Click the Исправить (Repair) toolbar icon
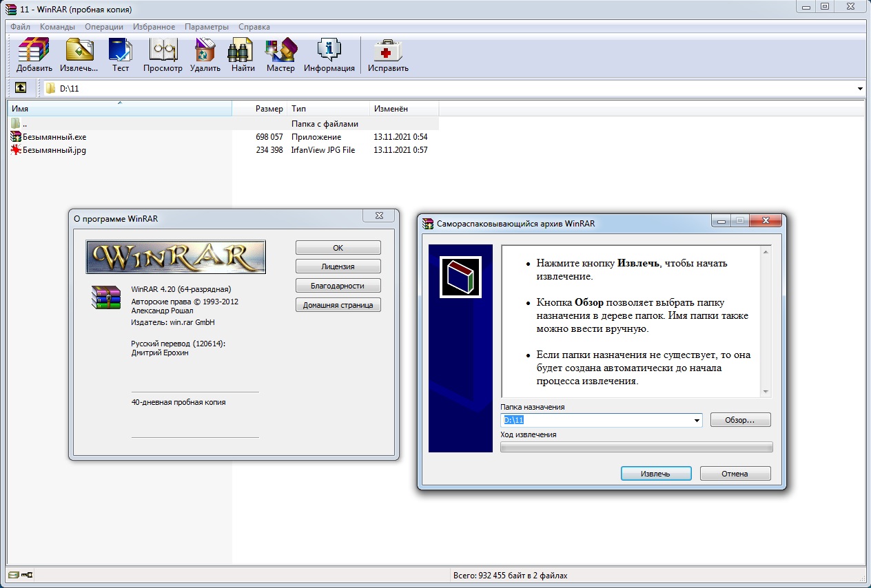871x588 pixels. pos(388,55)
